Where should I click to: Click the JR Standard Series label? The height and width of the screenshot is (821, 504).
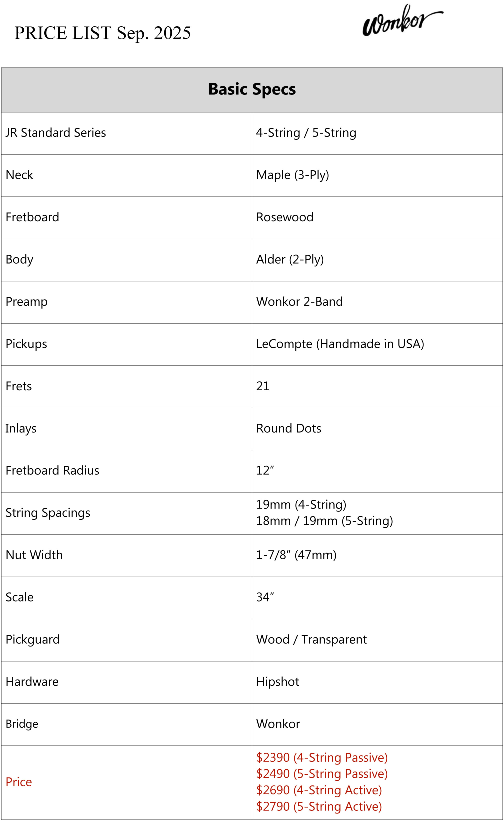point(56,133)
